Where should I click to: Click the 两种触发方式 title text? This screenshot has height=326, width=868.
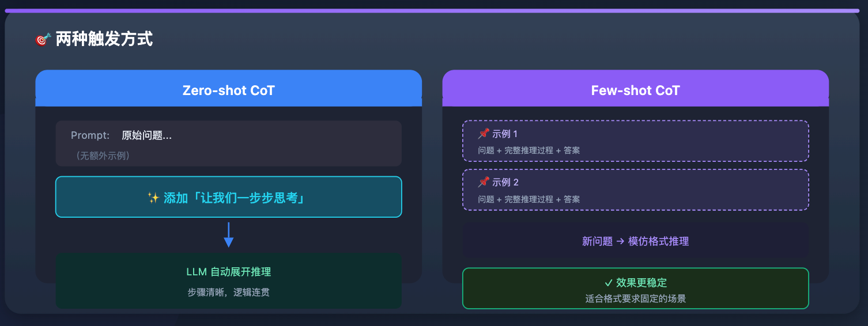click(x=104, y=40)
